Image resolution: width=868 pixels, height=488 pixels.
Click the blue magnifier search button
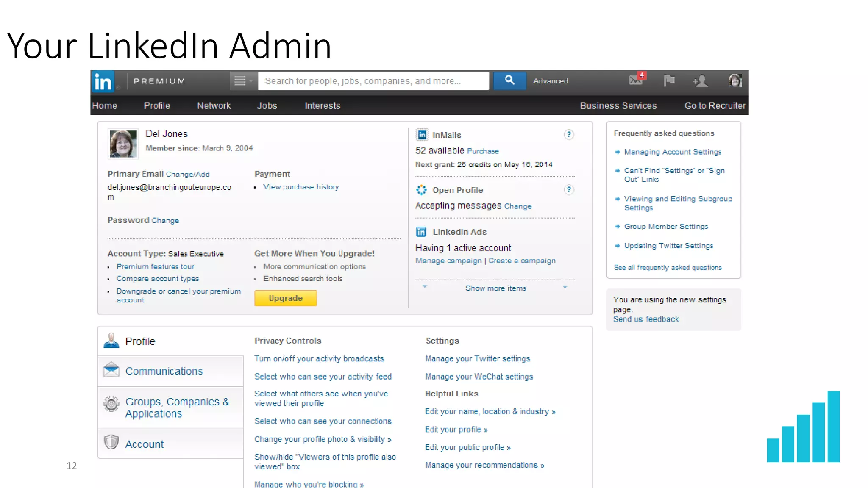click(509, 80)
